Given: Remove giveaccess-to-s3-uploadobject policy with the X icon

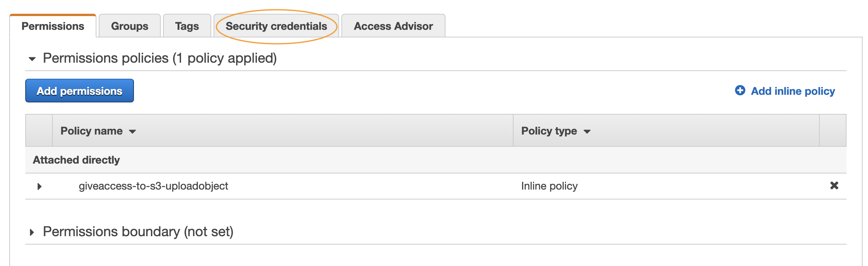Looking at the screenshot, I should 834,186.
